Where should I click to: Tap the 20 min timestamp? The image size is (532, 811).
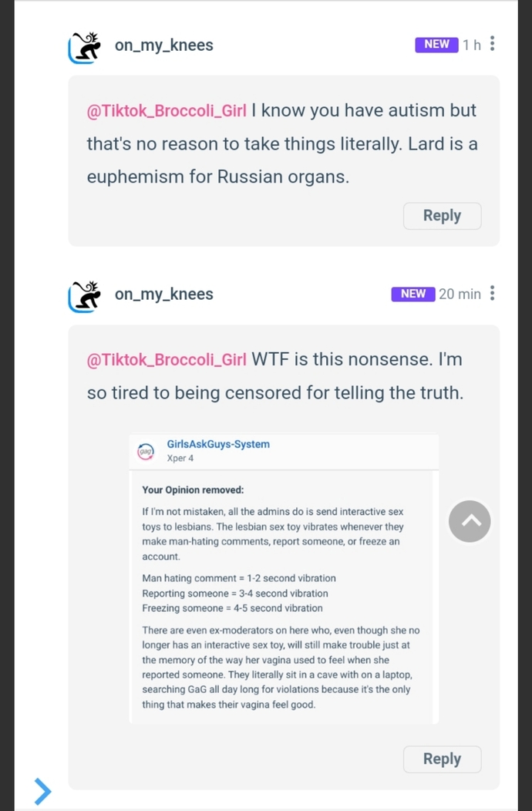click(x=460, y=294)
